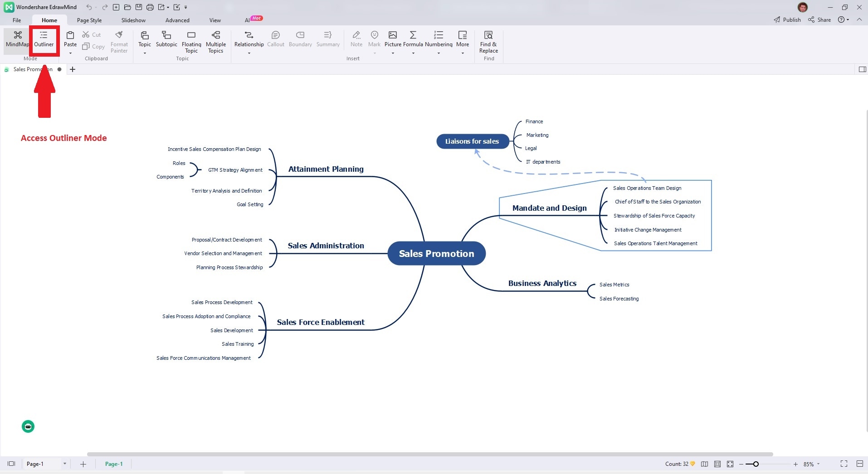The image size is (868, 474).
Task: Create a new file from quick access toolbar
Action: 116,7
